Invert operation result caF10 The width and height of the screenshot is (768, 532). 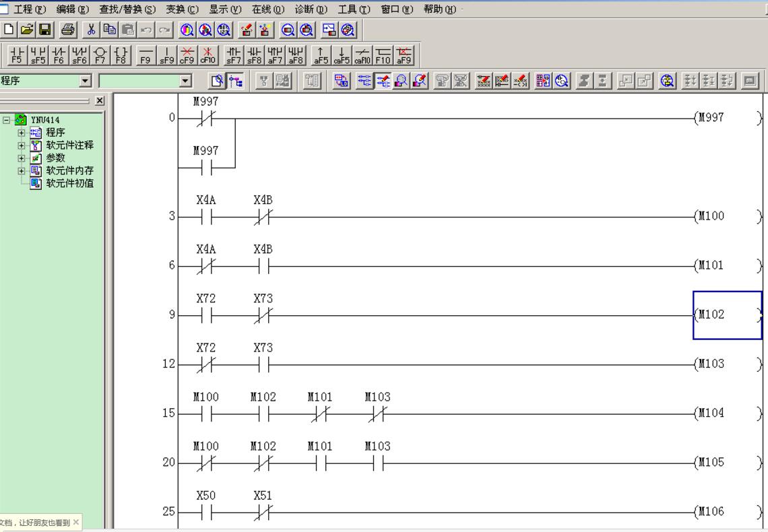tap(362, 55)
